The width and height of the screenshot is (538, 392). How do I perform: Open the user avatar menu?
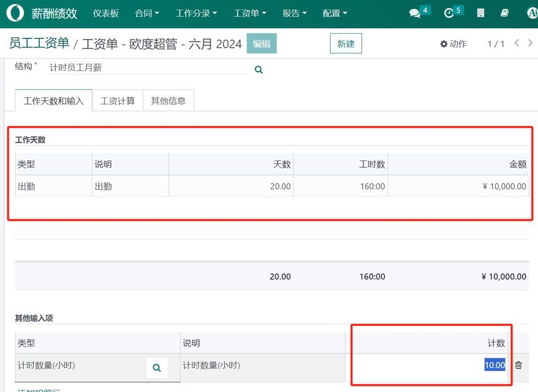[532, 13]
